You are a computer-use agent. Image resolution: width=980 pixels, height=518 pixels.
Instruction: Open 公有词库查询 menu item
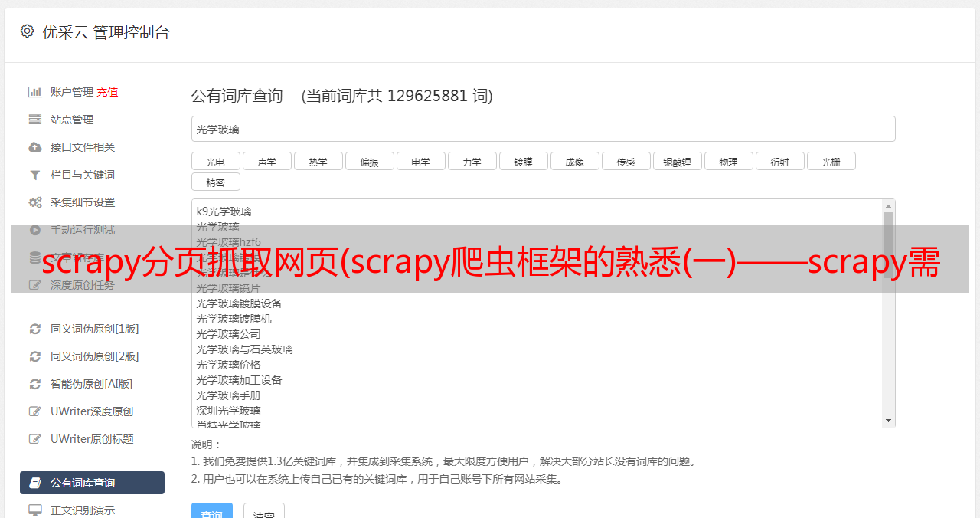[x=92, y=483]
